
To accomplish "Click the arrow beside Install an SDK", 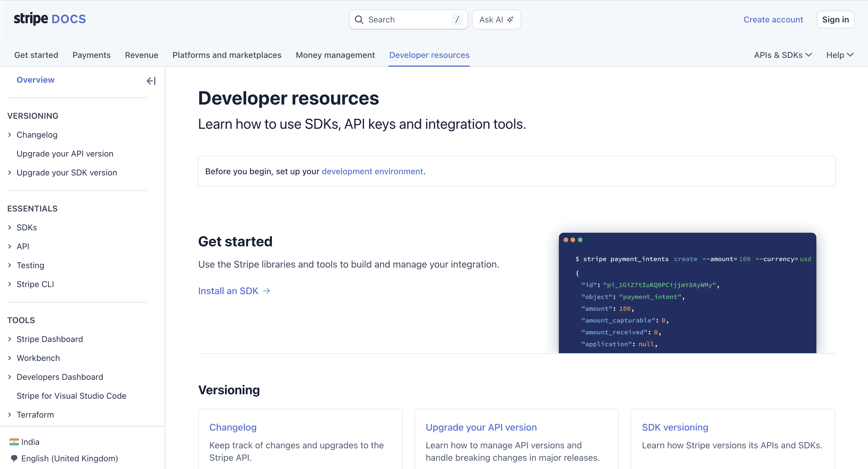I will [267, 291].
